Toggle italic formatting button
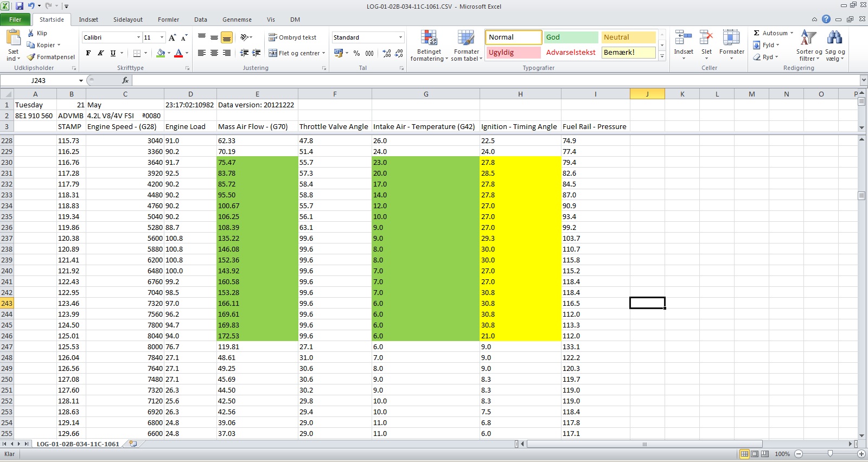 100,53
